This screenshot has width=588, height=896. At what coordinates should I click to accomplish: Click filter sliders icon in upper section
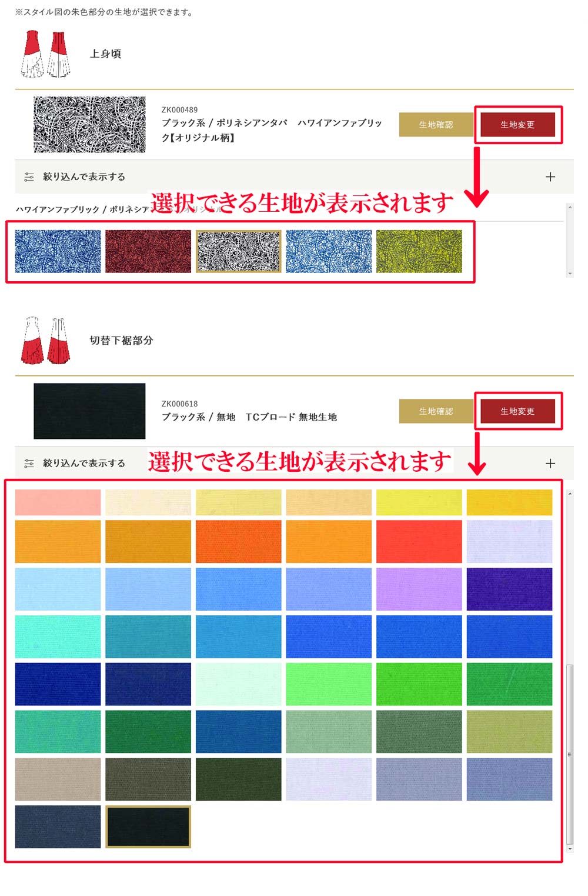pyautogui.click(x=29, y=177)
